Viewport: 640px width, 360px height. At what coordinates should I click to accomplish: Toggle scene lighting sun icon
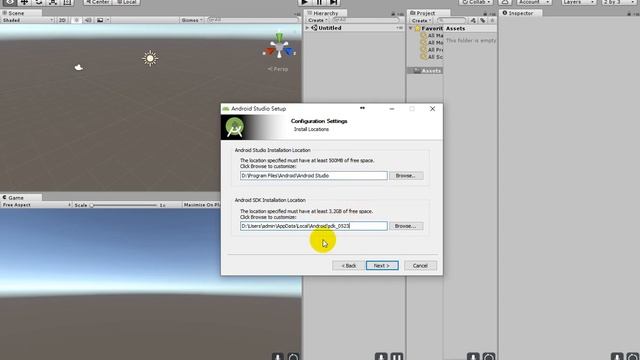[x=76, y=20]
